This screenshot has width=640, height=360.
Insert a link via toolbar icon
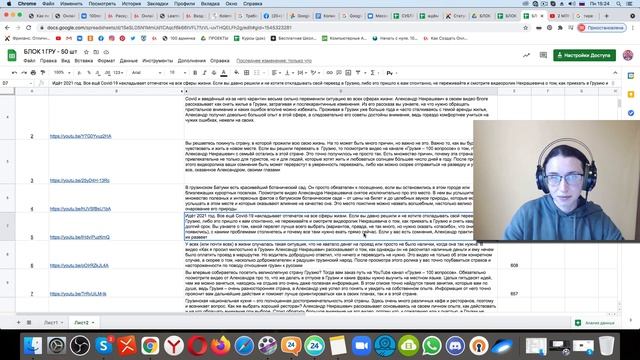click(x=329, y=73)
